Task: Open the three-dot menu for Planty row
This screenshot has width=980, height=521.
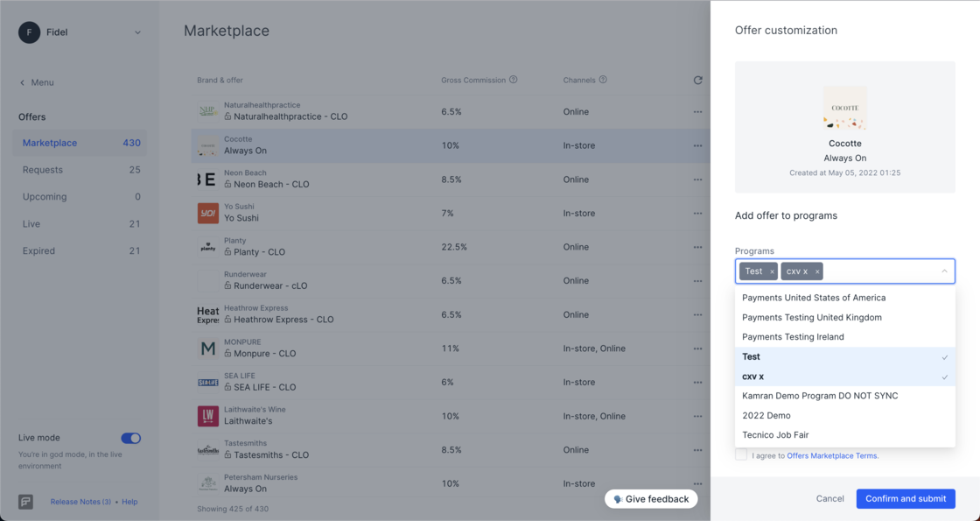Action: 697,247
